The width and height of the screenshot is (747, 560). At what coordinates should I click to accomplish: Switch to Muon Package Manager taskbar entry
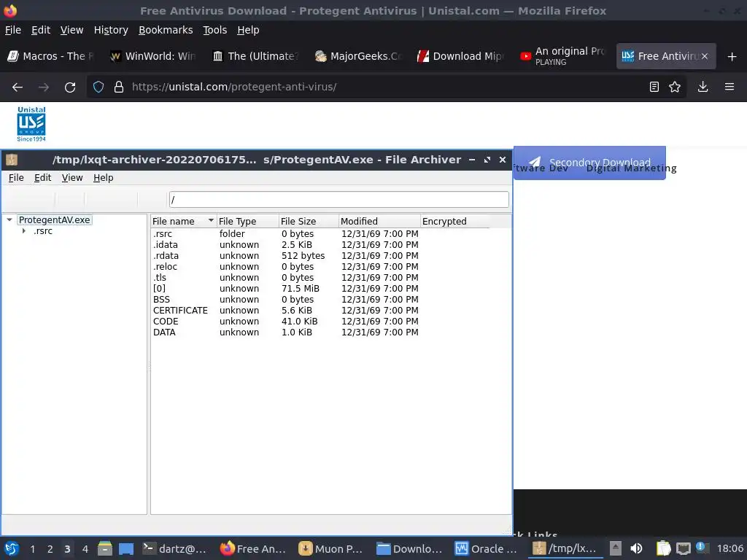point(330,548)
